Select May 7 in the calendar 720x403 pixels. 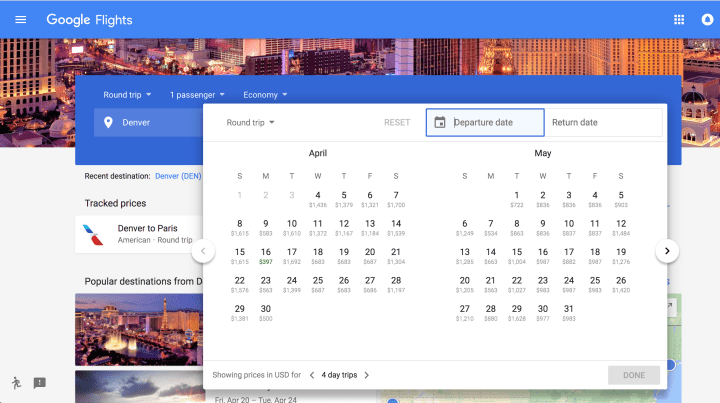click(x=491, y=228)
